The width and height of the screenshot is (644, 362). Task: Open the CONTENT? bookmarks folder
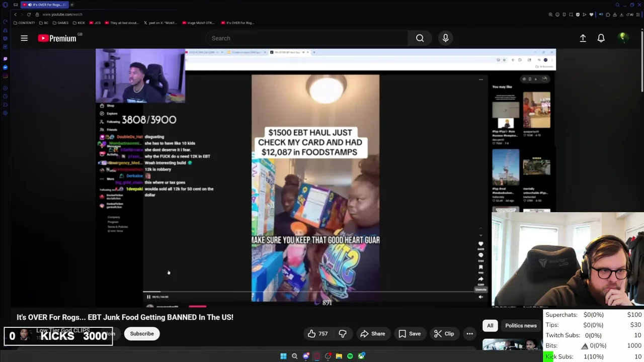click(x=24, y=23)
